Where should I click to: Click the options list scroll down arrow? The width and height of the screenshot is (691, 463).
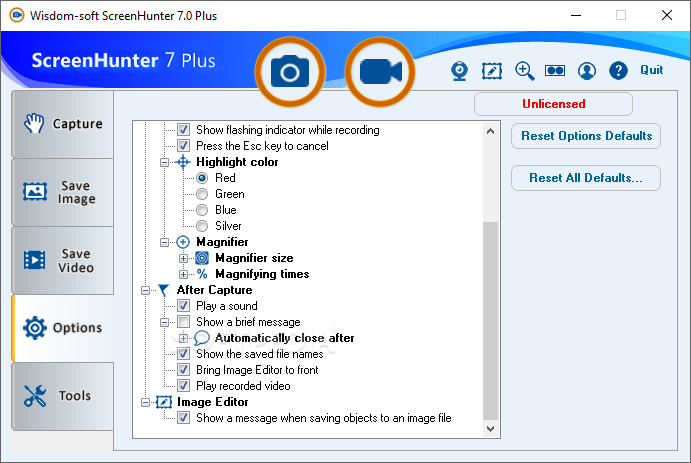(x=490, y=428)
